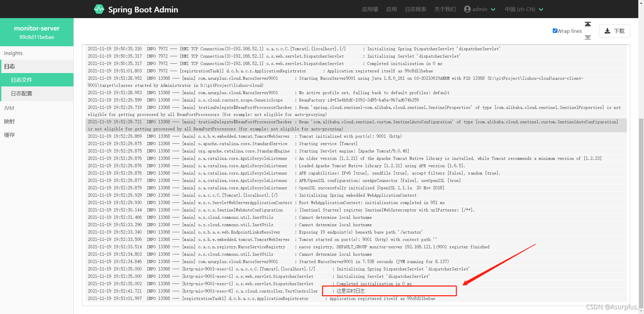Open the 日志文件 sidebar item

(x=37, y=80)
